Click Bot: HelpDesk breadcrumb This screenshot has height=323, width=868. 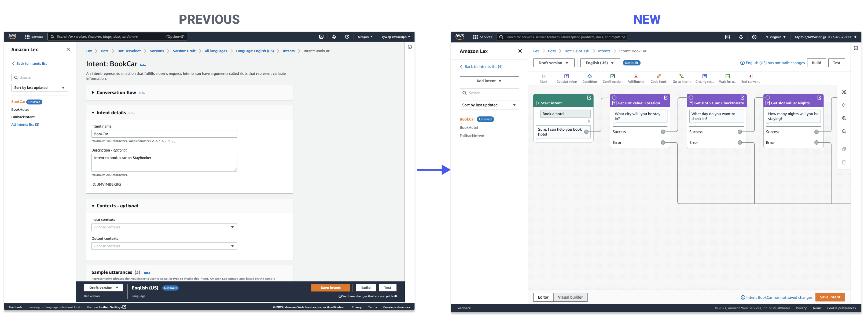(576, 51)
